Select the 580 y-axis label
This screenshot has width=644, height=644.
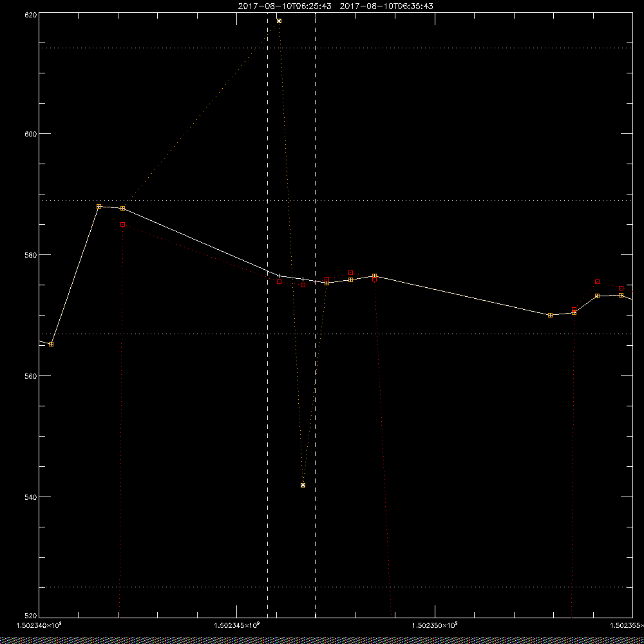pos(31,254)
